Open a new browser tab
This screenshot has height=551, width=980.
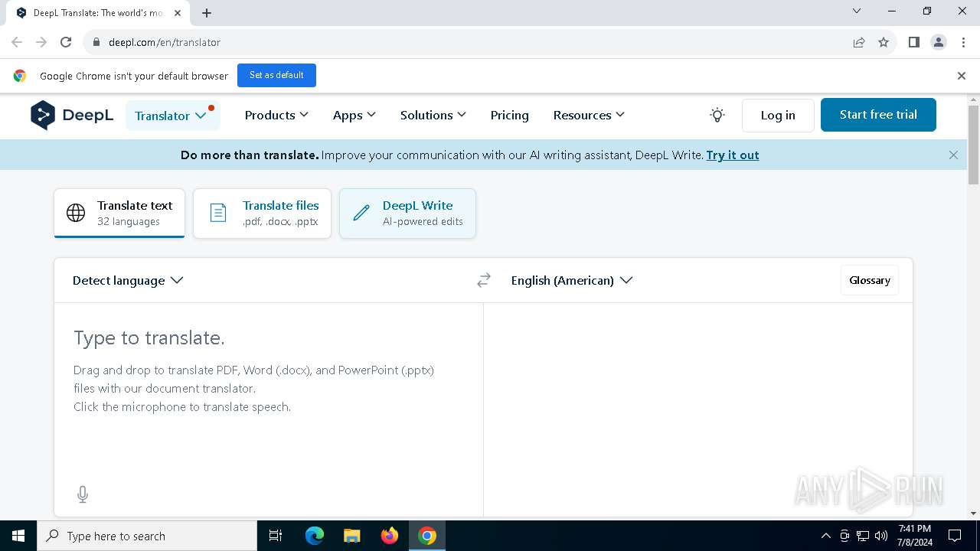click(207, 13)
